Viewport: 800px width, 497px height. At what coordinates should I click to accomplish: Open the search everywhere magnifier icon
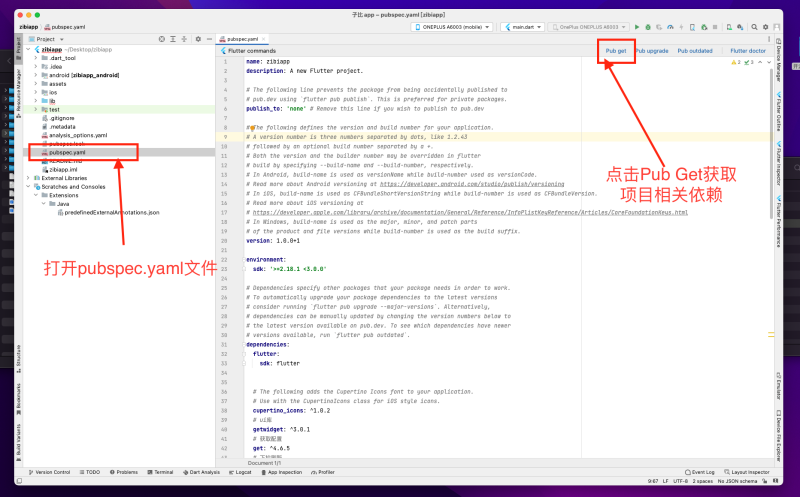click(755, 27)
